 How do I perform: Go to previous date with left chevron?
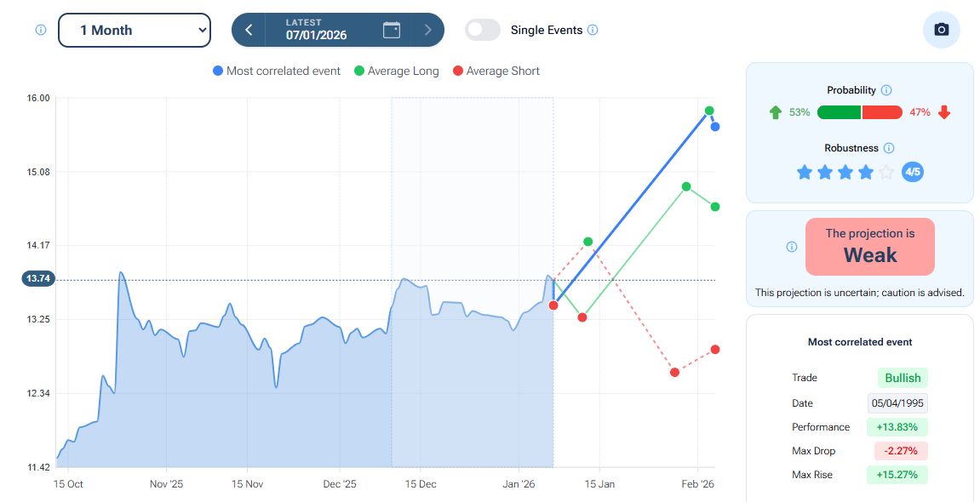[249, 30]
